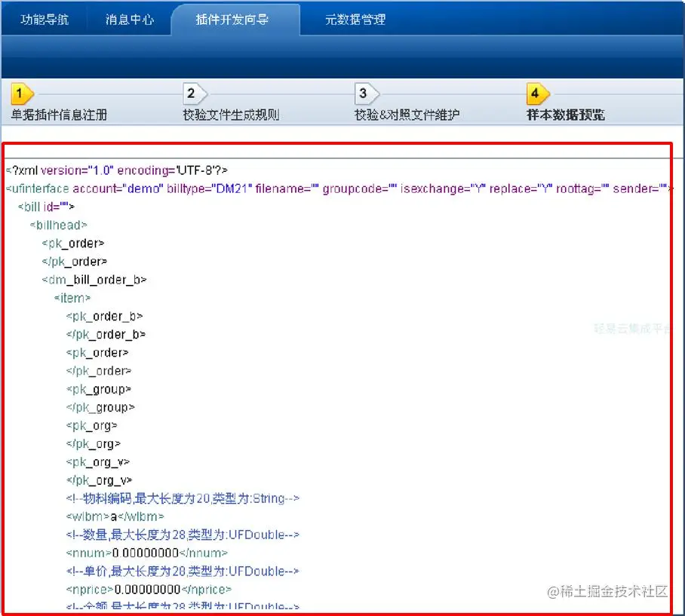Click the <dm_bill_order_b> tag line
Viewport: 685px width, 616px height.
pos(94,280)
